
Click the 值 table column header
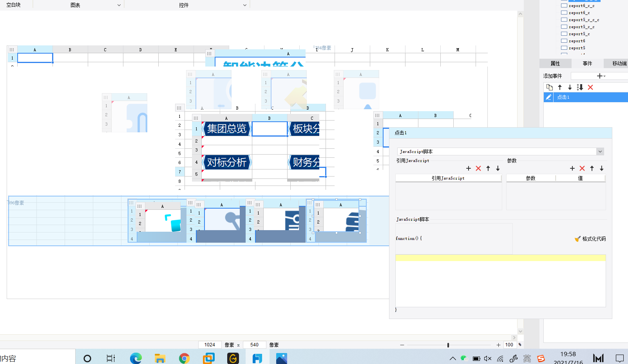point(581,178)
